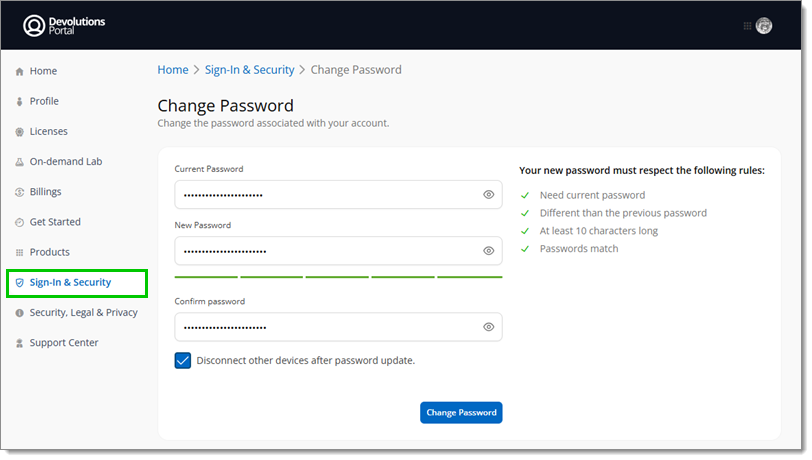Open the apps grid icon in header
The height and width of the screenshot is (460, 812).
tap(747, 26)
